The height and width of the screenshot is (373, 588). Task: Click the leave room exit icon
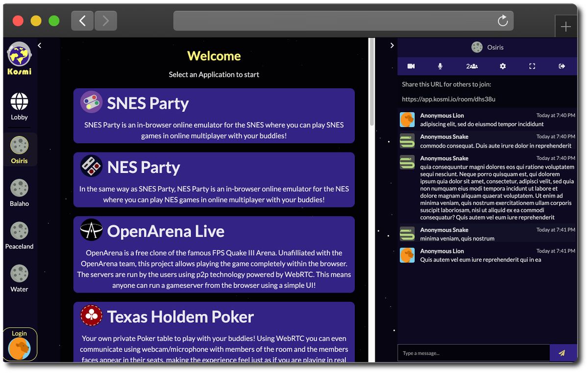[562, 66]
